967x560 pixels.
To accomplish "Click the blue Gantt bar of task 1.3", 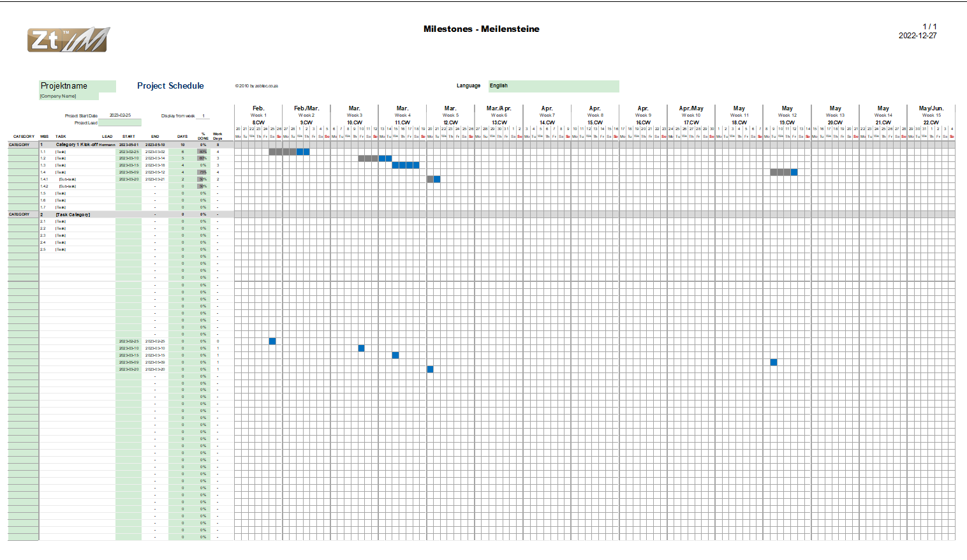I will 406,165.
